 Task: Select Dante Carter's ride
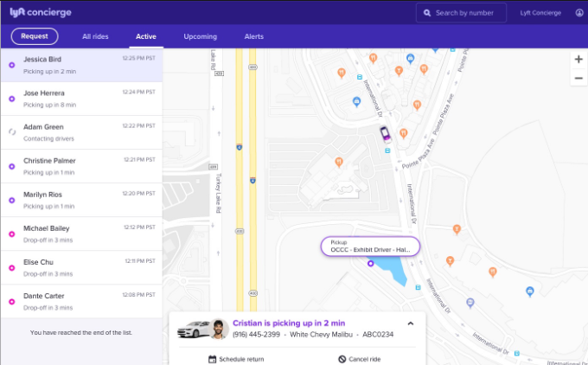click(x=81, y=301)
